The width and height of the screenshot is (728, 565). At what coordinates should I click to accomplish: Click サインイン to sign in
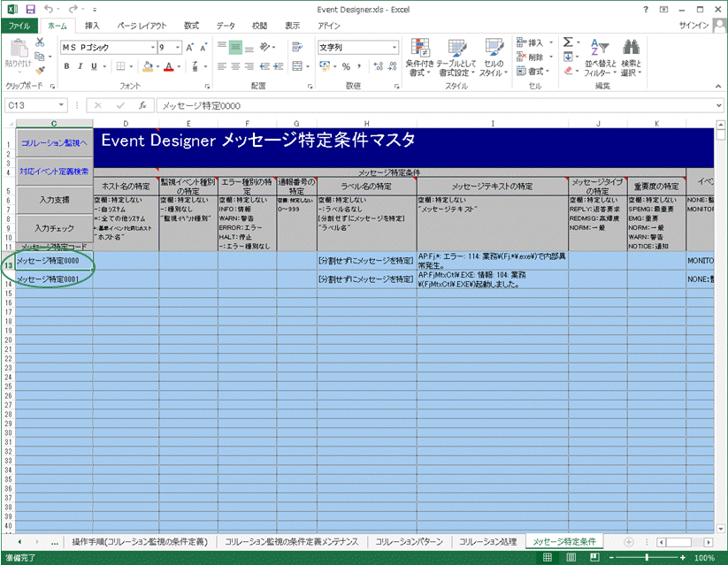(x=694, y=26)
